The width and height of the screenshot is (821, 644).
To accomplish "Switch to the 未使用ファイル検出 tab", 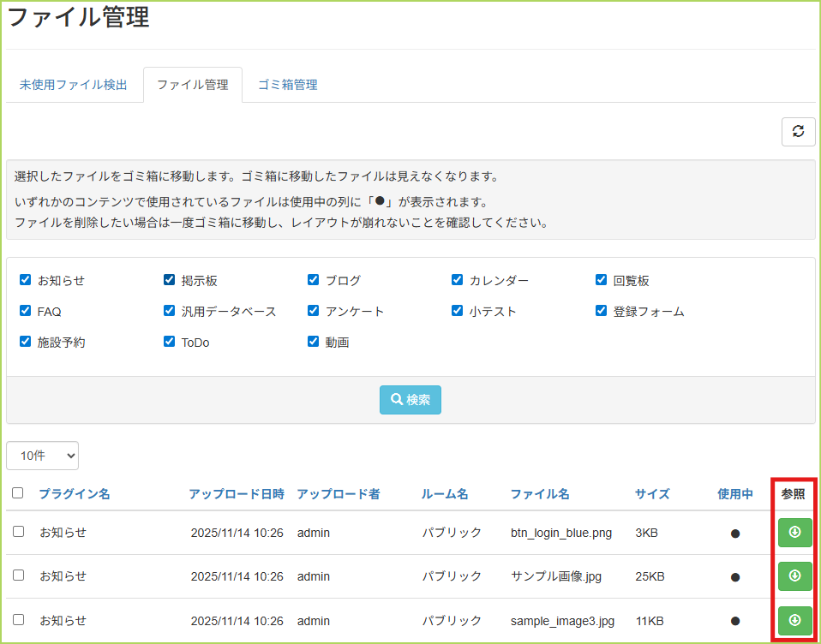I will click(x=74, y=85).
